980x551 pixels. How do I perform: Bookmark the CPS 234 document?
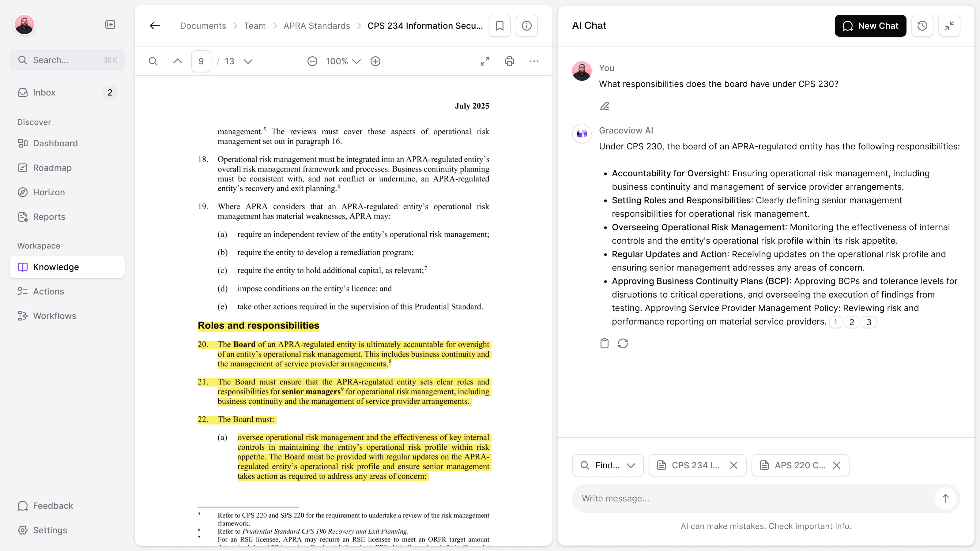(x=499, y=26)
